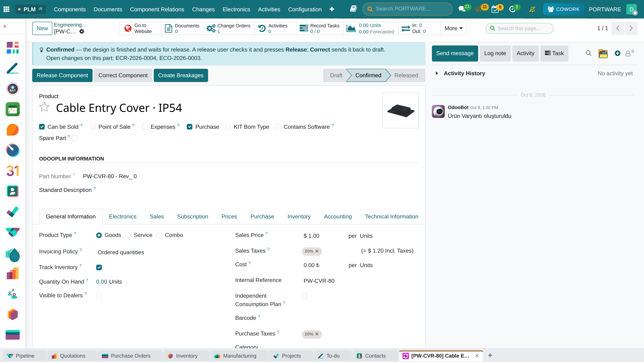Screen dimensions: 644x362
Task: Open the green calendar app in sidebar
Action: click(x=12, y=109)
